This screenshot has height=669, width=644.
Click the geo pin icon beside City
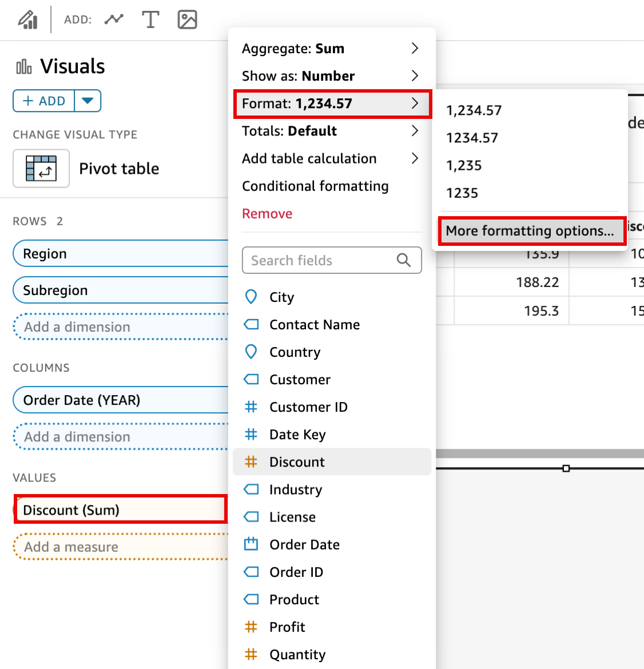pyautogui.click(x=251, y=297)
